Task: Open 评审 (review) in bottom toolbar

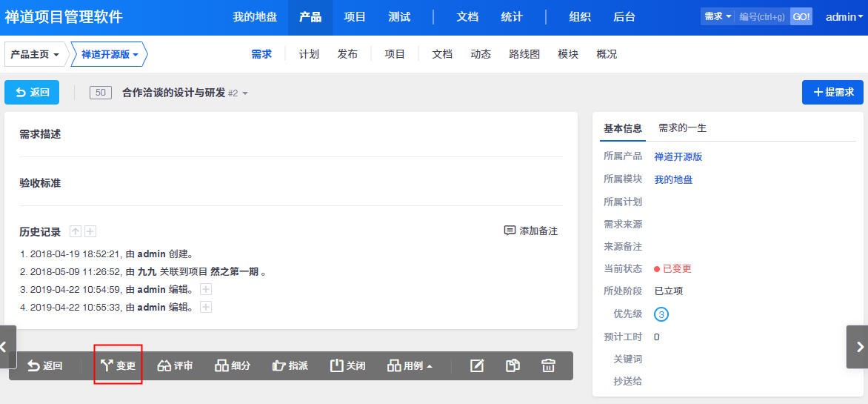Action: click(176, 365)
